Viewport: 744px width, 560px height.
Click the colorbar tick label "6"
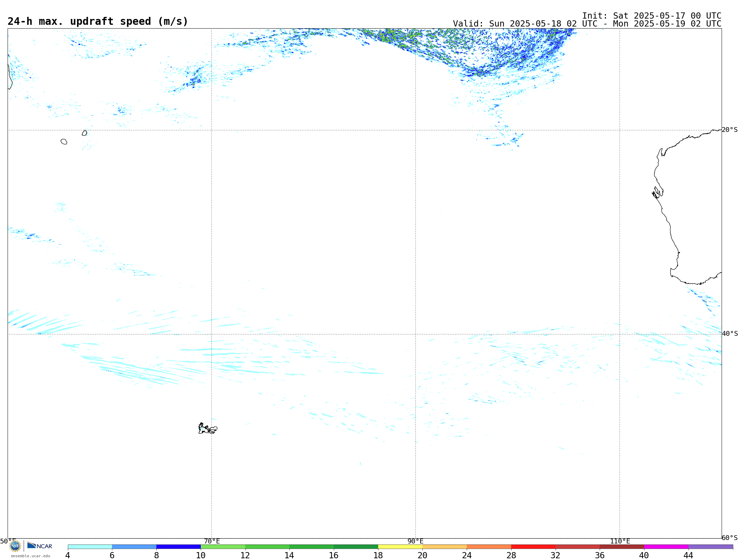pos(112,555)
